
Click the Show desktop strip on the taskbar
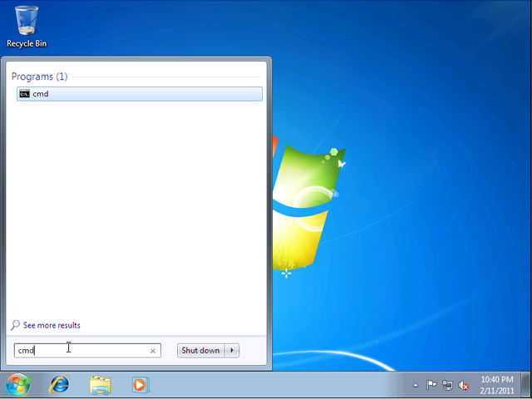pos(525,385)
